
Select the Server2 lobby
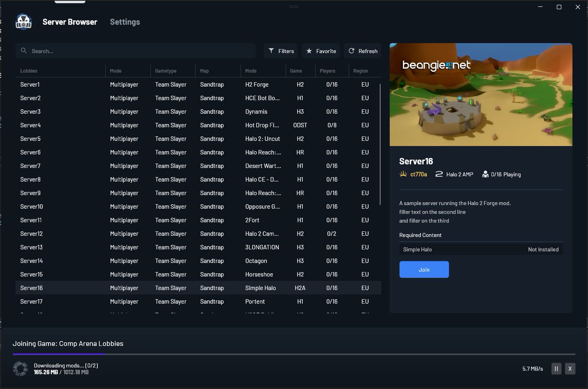[x=198, y=98]
